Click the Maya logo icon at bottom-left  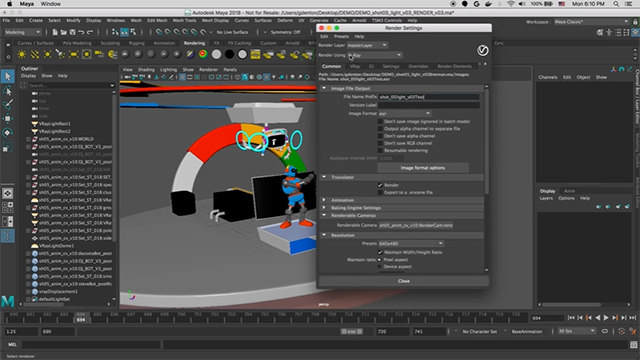(8, 301)
